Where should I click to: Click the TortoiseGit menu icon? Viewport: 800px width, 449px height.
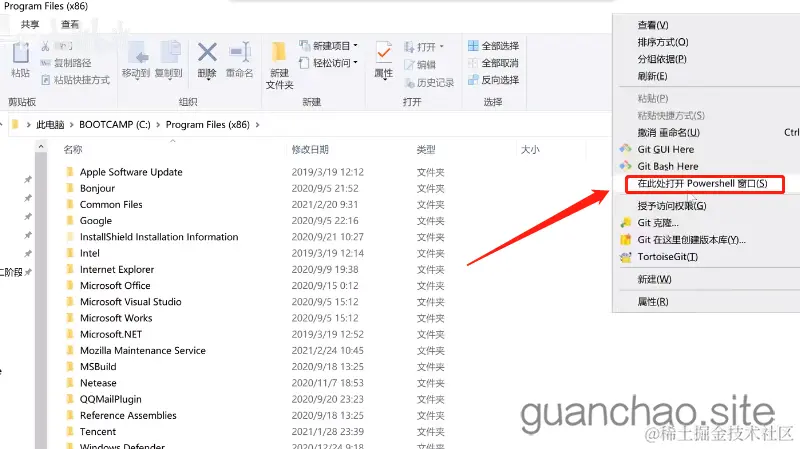click(626, 257)
